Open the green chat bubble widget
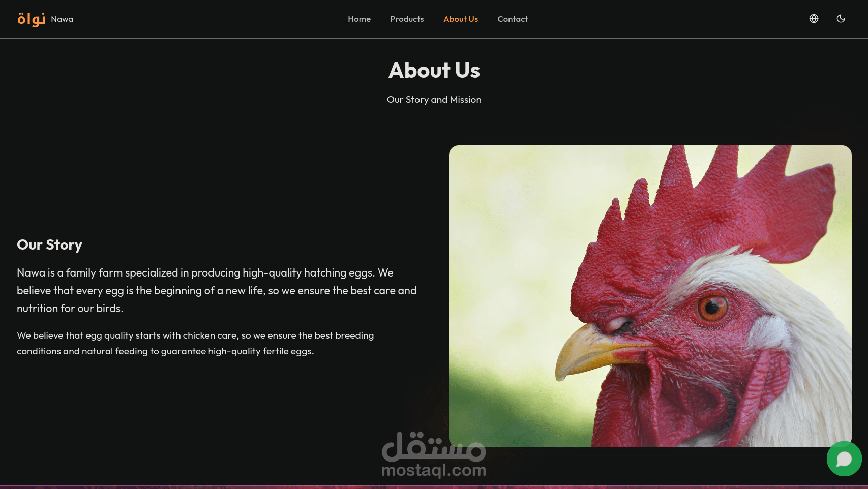This screenshot has width=868, height=489. [844, 459]
